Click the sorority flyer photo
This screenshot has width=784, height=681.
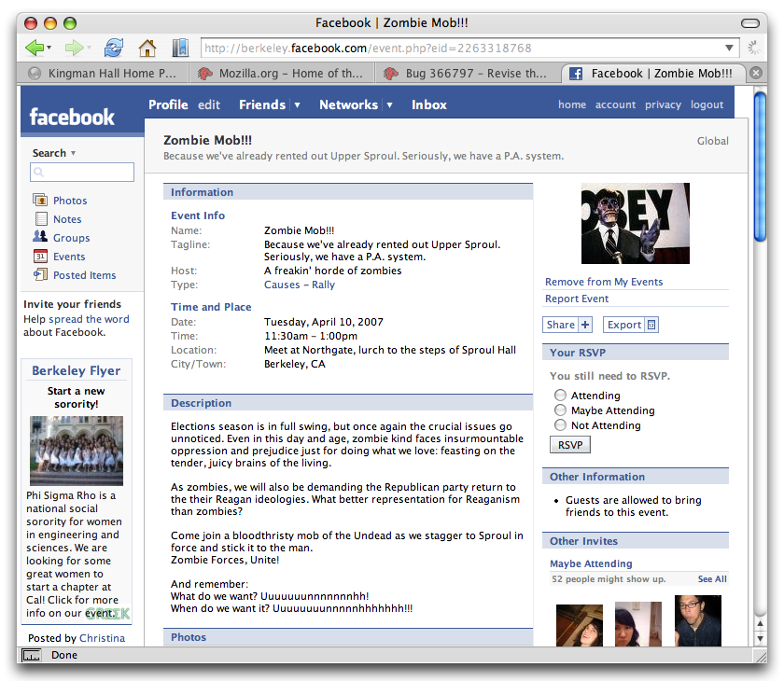(x=76, y=451)
